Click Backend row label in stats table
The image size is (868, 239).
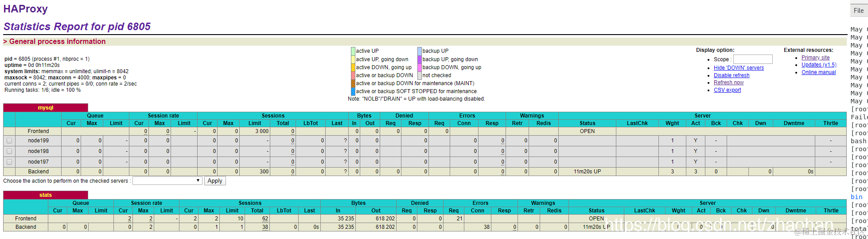(26, 227)
